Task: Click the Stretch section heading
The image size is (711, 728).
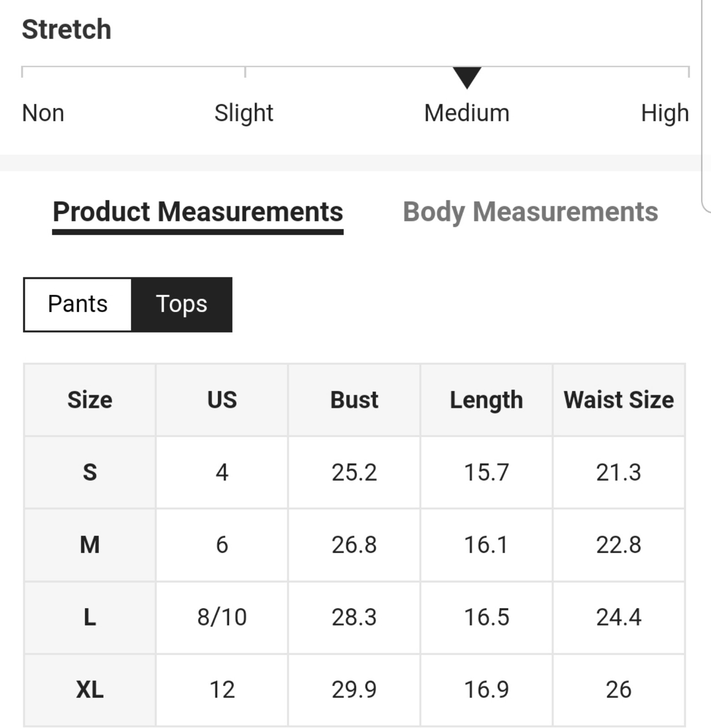Action: click(66, 30)
